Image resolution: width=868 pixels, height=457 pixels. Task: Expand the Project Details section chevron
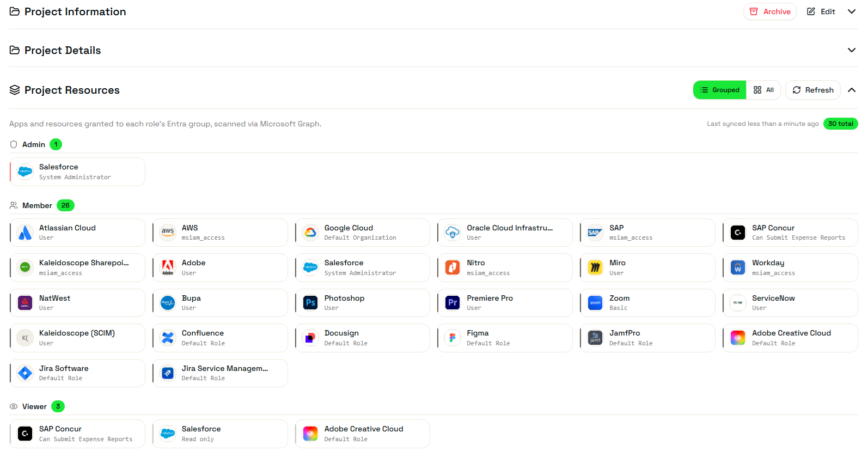point(852,50)
